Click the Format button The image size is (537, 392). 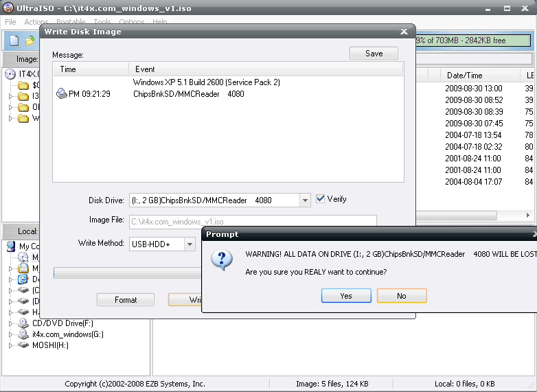(x=126, y=300)
